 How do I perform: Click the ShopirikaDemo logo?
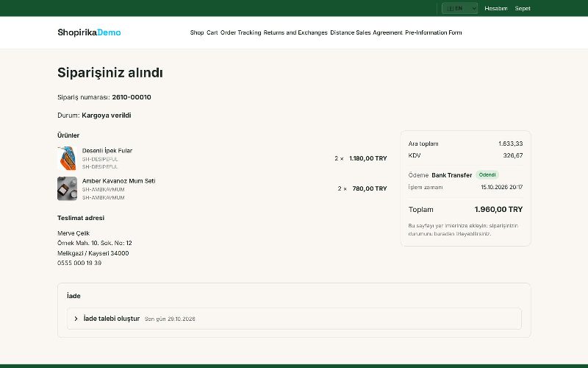[89, 32]
